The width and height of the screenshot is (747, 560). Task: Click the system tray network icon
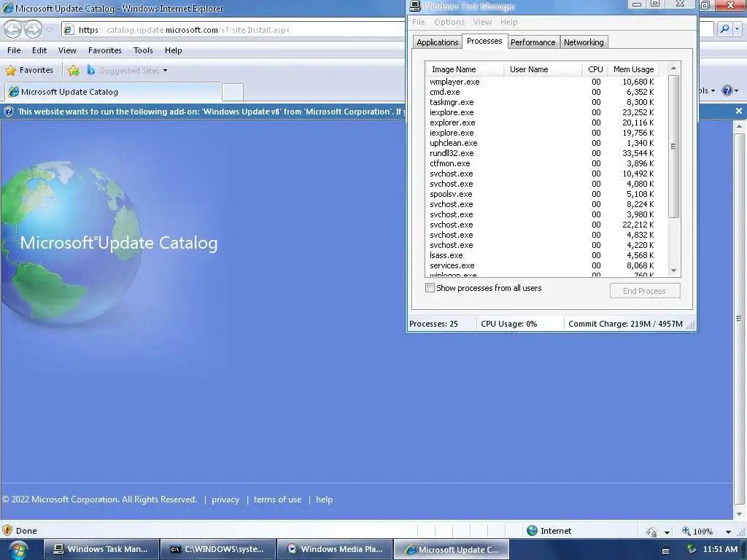[x=692, y=550]
